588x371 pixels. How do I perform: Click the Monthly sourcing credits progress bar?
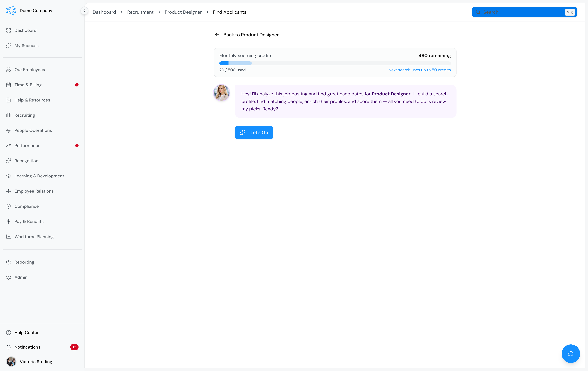tap(335, 63)
